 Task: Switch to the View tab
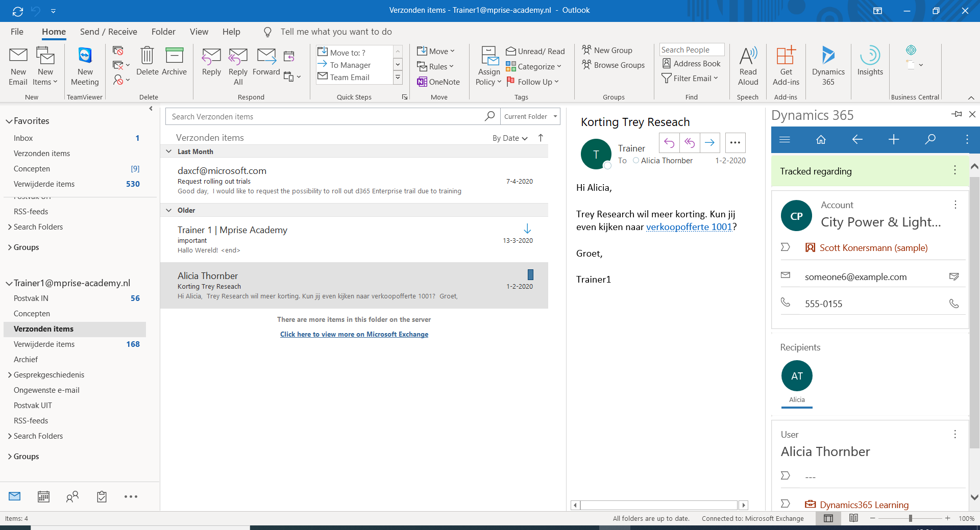point(199,32)
